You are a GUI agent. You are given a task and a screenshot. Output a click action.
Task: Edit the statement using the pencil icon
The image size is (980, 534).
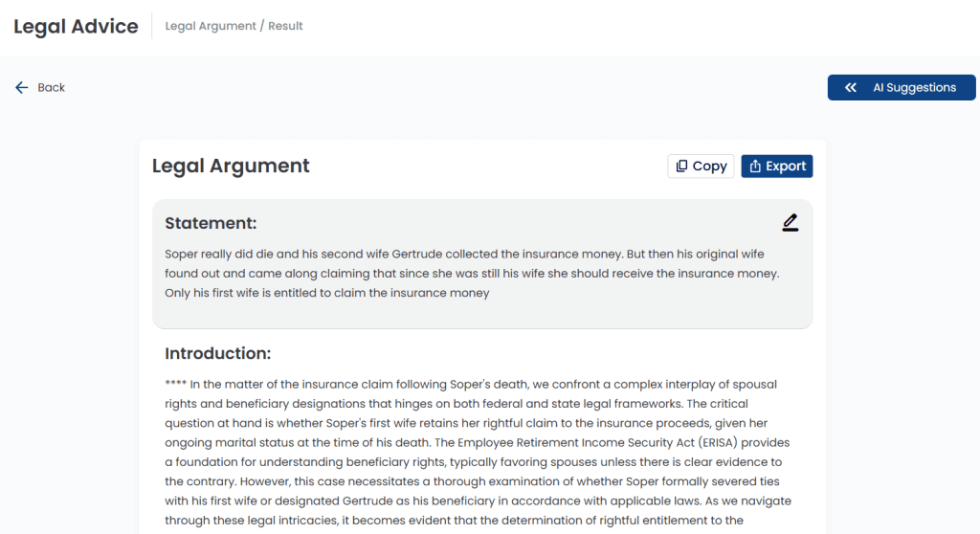tap(790, 223)
